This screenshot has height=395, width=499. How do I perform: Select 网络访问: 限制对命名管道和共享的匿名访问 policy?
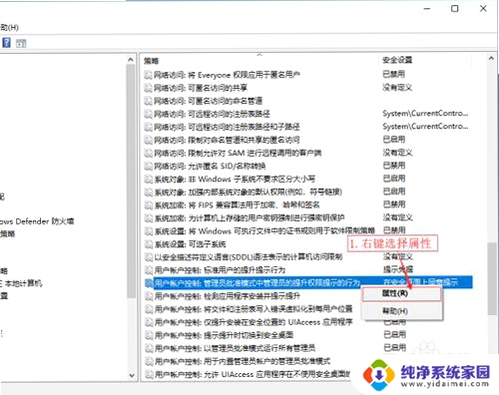227,140
